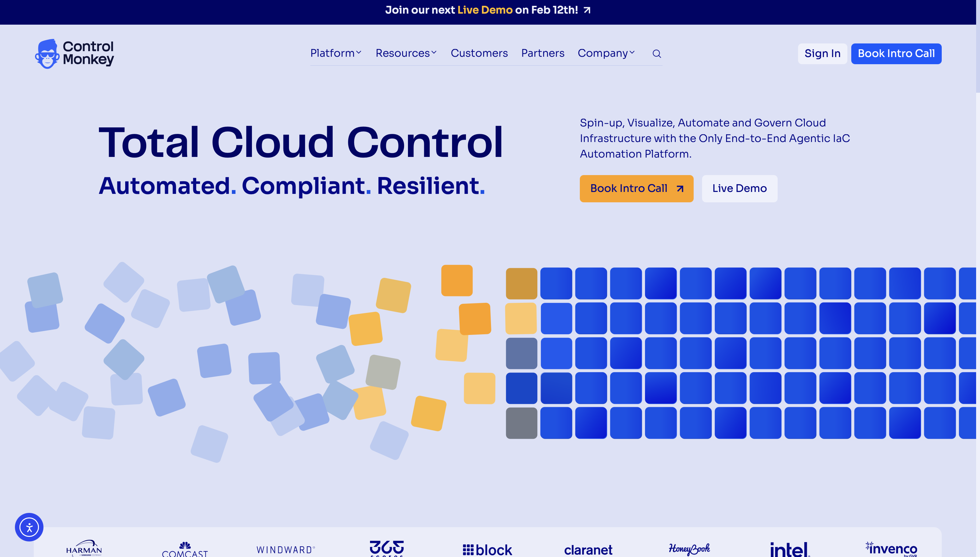Open the Partners nav item
Viewport: 980px width, 557px height.
(543, 53)
